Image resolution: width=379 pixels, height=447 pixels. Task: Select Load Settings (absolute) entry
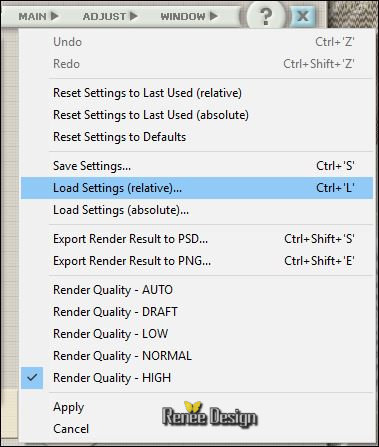click(197, 210)
